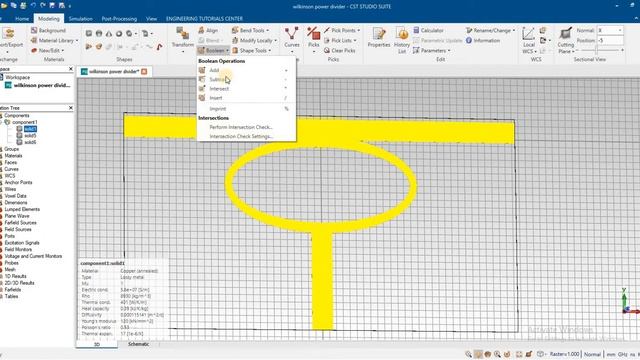640x360 pixels.
Task: Close the wilkinson power divider document tab
Action: point(144,71)
